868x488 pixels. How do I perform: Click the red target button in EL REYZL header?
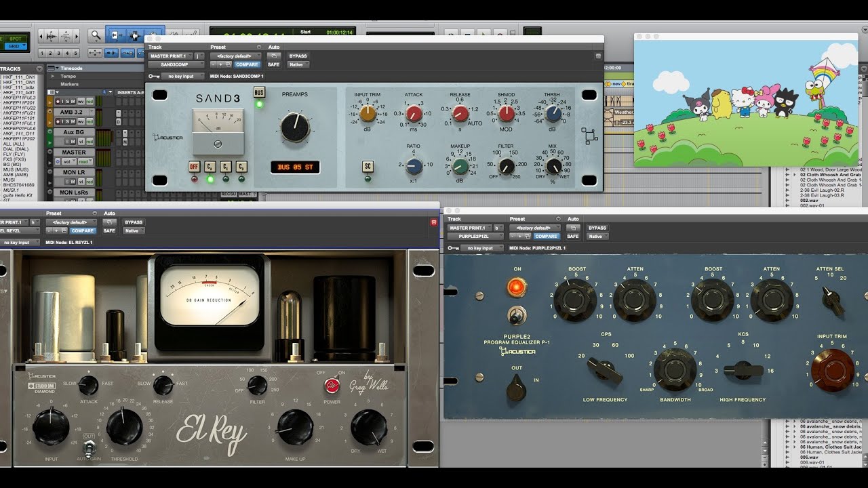434,222
